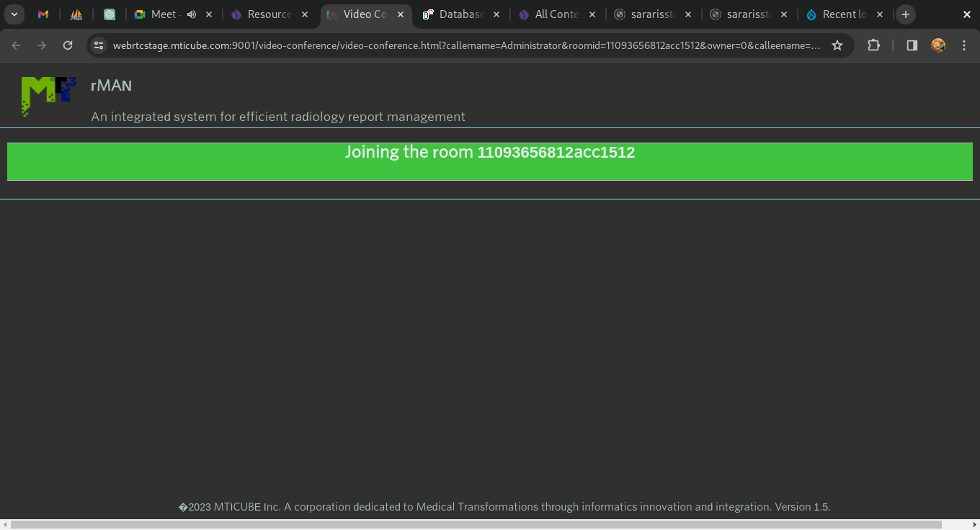The image size is (980, 530).
Task: Switch to the Gmail pinned tab
Action: point(43,14)
